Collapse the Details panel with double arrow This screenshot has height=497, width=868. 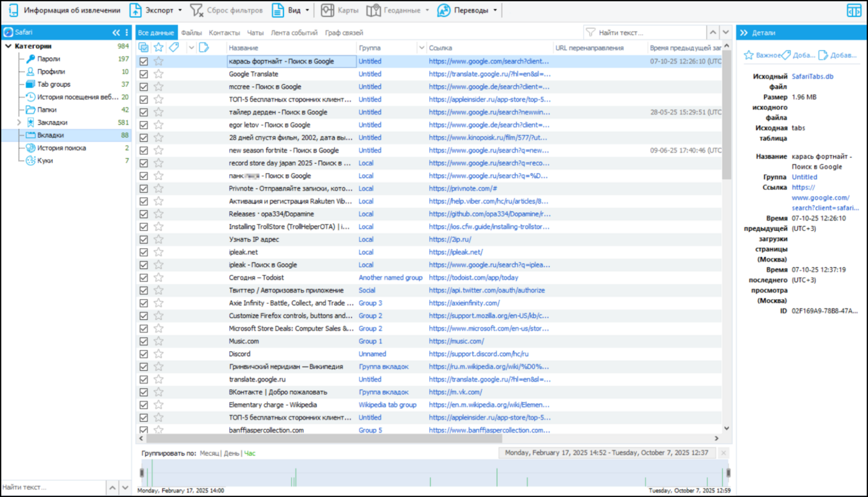coord(744,33)
